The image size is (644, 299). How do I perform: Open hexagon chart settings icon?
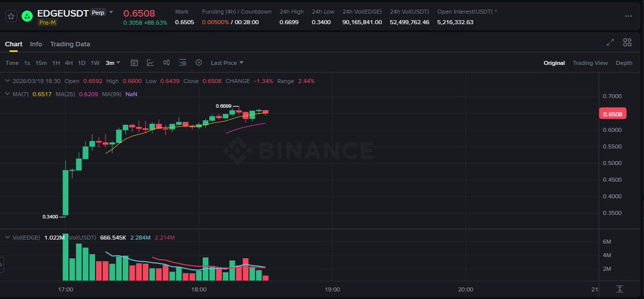click(x=199, y=63)
